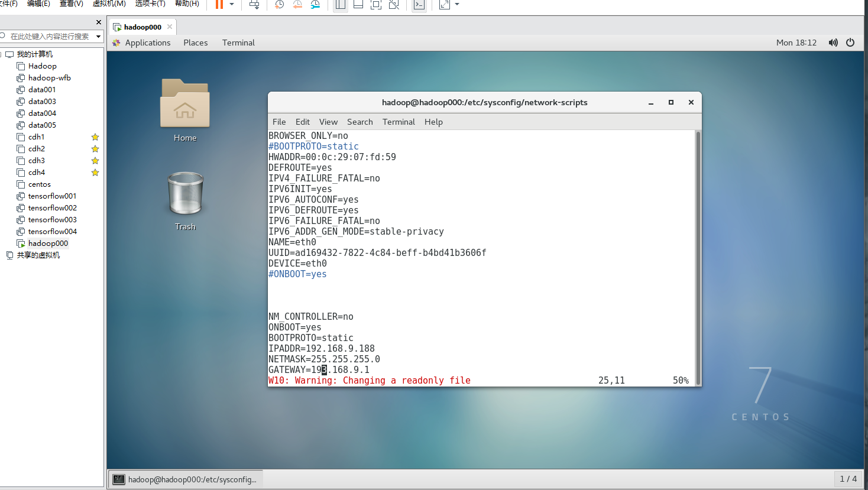Toggle the favorite star for cdh4
Image resolution: width=868 pixels, height=490 pixels.
pos(95,173)
